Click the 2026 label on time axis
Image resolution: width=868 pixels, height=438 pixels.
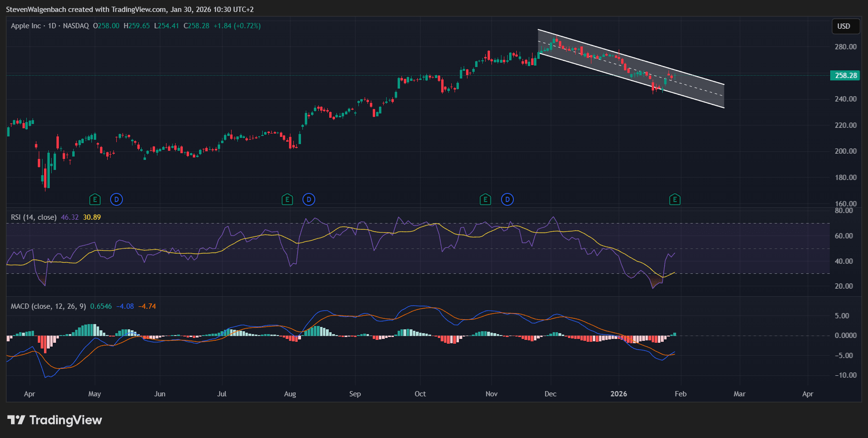618,394
